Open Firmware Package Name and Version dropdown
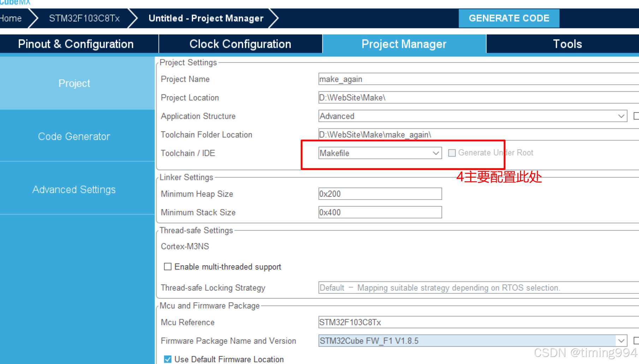The height and width of the screenshot is (364, 639). tap(472, 341)
